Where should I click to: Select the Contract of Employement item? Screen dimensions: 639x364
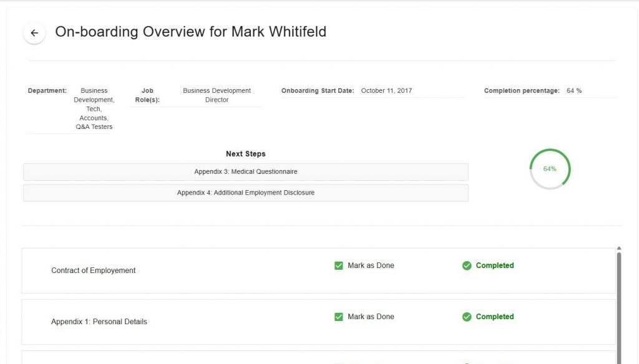pyautogui.click(x=94, y=271)
